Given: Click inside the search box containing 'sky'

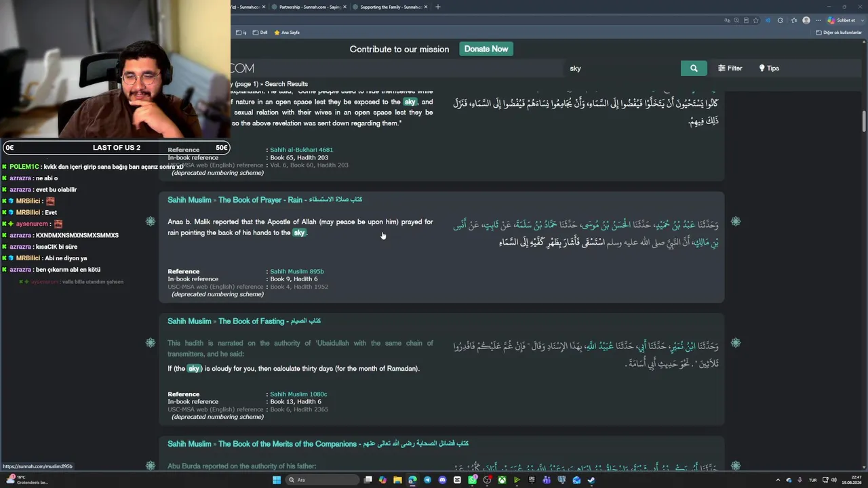Looking at the screenshot, I should pyautogui.click(x=623, y=68).
